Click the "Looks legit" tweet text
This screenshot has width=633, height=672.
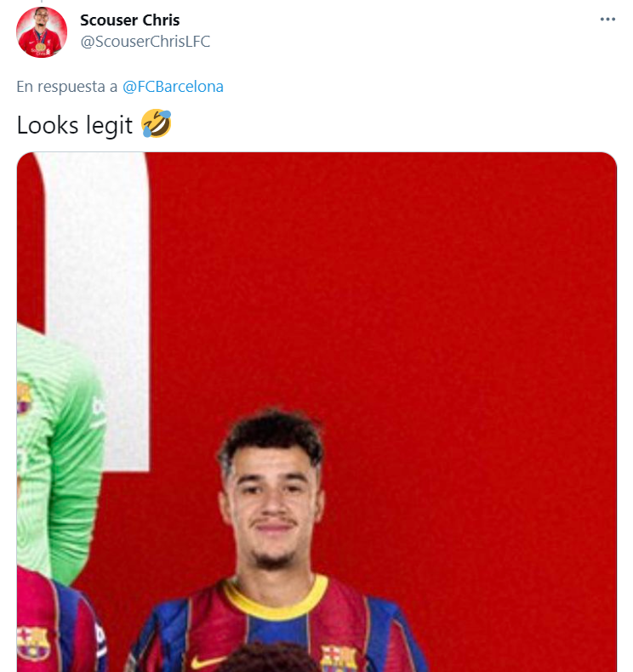click(75, 125)
